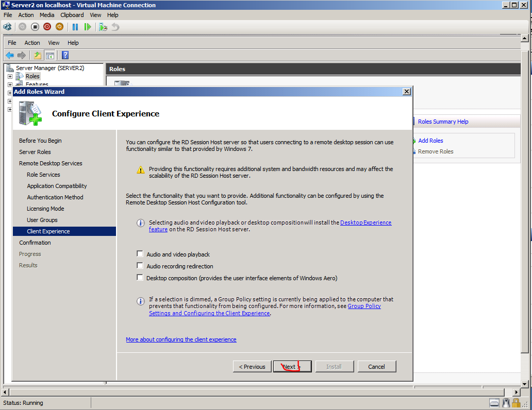Select Authentication Method wizard step
This screenshot has width=532, height=410.
55,197
